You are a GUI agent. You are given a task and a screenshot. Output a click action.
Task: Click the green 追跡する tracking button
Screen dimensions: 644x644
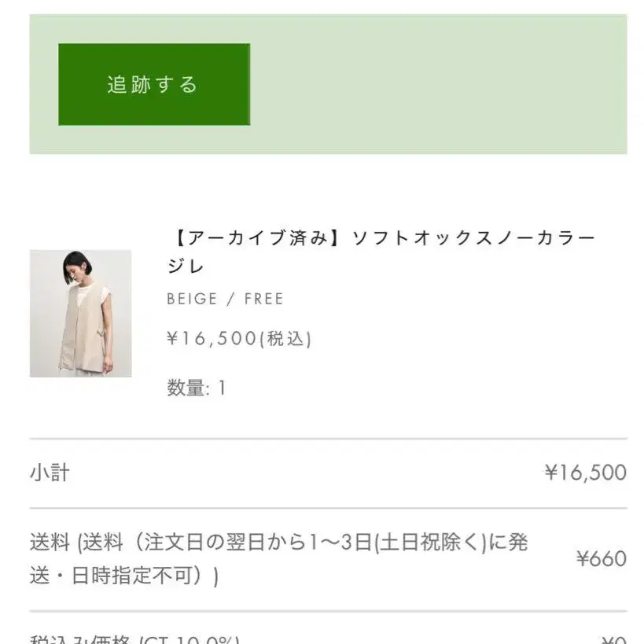[154, 84]
